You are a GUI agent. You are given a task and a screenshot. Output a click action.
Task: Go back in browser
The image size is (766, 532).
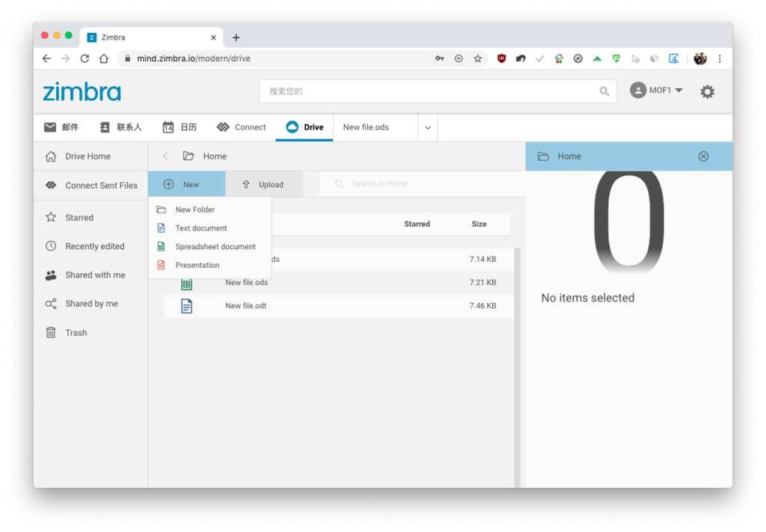[x=46, y=58]
